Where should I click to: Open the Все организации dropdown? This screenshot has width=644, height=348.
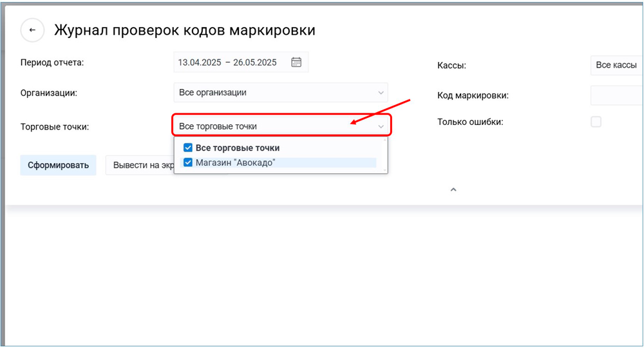click(x=280, y=93)
